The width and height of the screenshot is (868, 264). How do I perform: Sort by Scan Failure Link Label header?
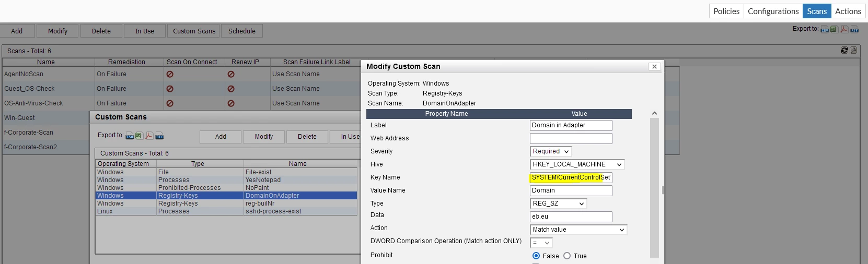pos(317,62)
